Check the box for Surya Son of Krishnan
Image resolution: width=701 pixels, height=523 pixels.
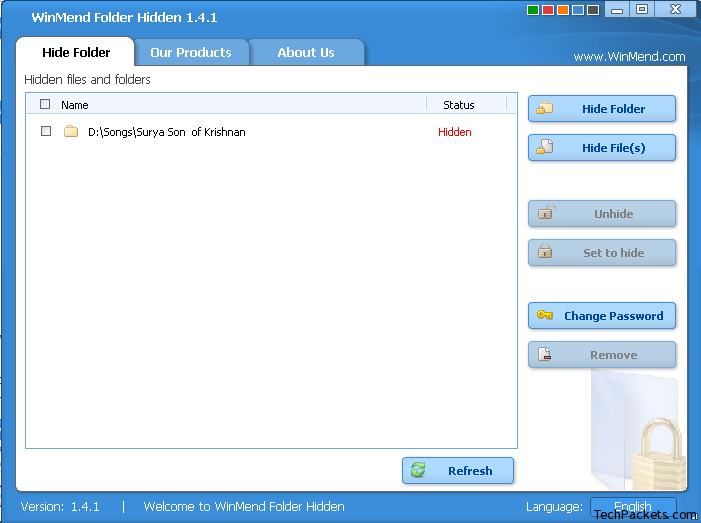point(46,131)
